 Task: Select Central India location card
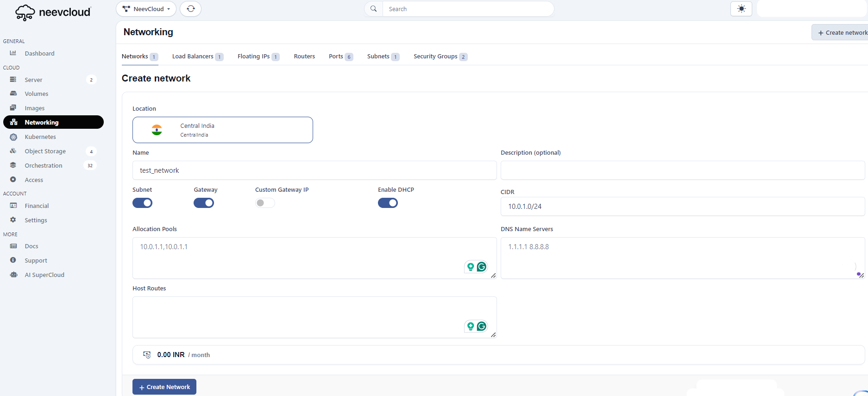(222, 130)
